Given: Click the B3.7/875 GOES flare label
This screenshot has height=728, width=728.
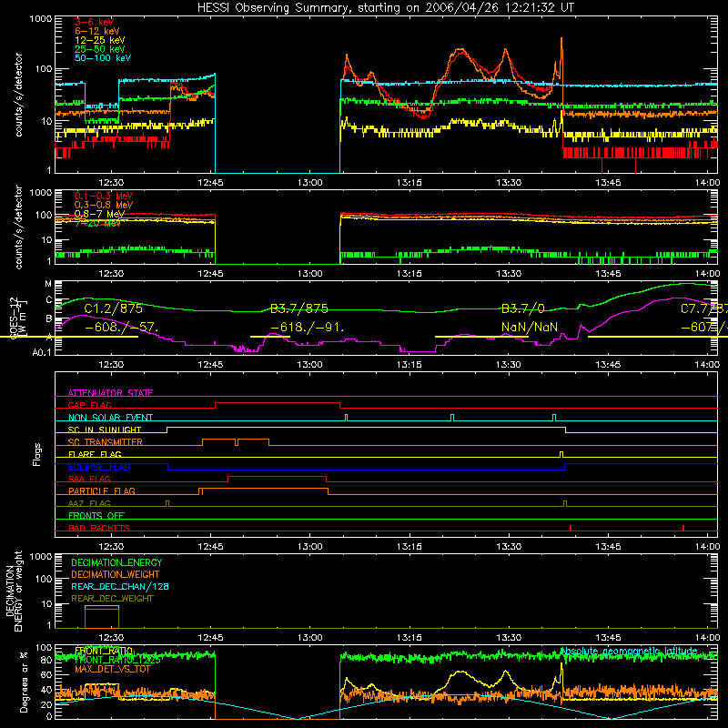Looking at the screenshot, I should (299, 308).
